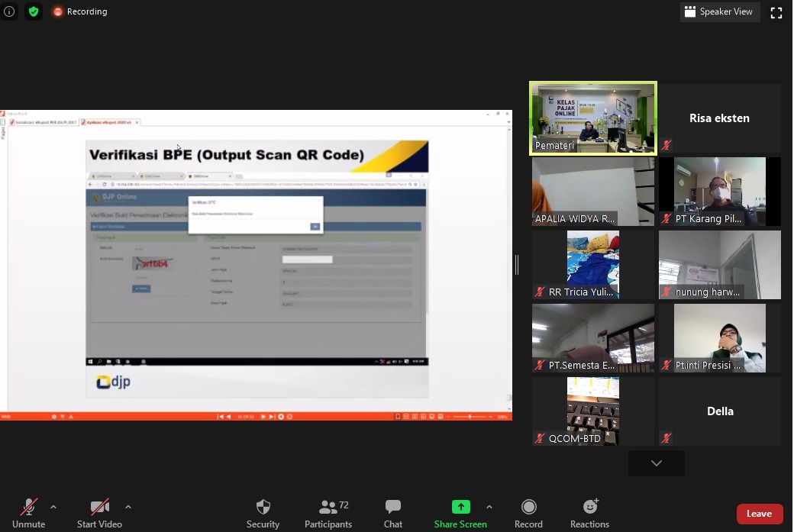
Task: Expand audio options arrow next to Unmute
Action: [53, 507]
